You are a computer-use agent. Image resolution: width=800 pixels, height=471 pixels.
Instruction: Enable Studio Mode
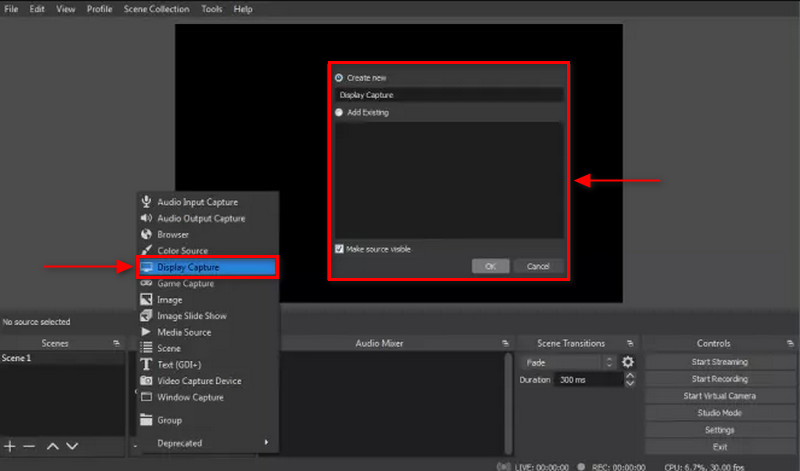(x=719, y=412)
